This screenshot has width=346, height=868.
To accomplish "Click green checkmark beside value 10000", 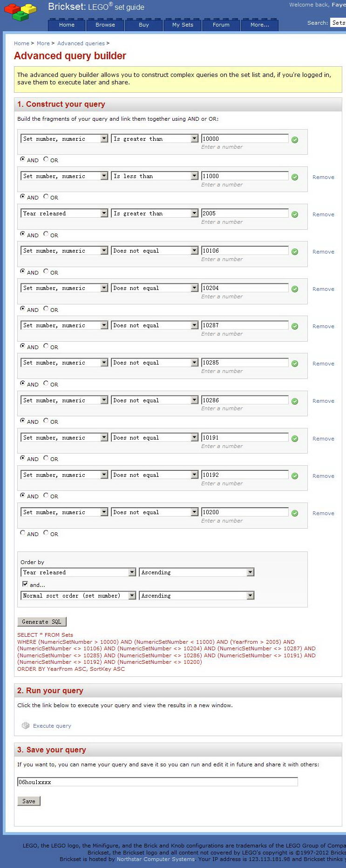I will point(295,140).
